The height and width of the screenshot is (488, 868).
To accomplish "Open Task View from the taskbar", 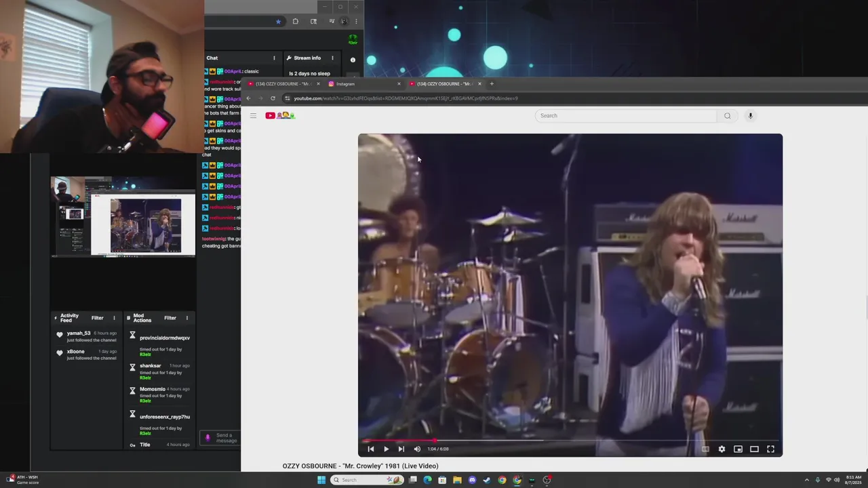I will point(412,480).
